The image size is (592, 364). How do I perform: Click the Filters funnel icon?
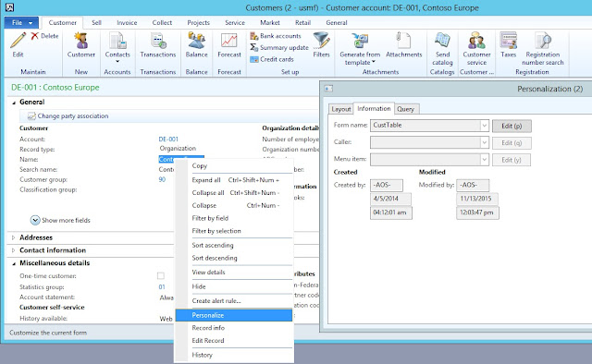click(321, 41)
